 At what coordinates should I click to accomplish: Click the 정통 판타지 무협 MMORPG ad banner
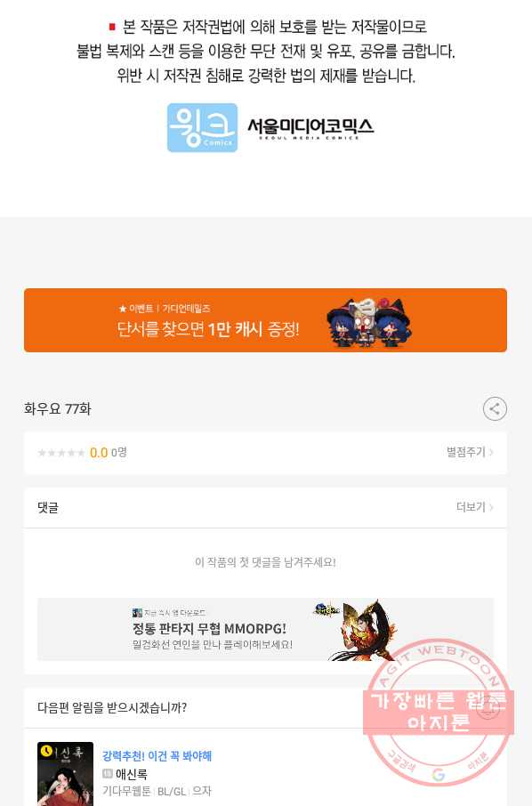pos(265,629)
